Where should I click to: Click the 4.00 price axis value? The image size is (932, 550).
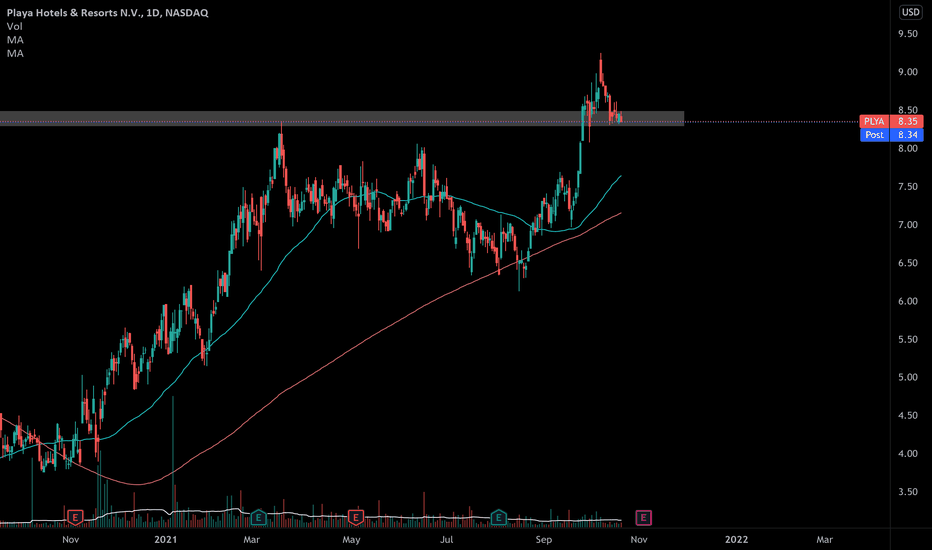pyautogui.click(x=908, y=454)
